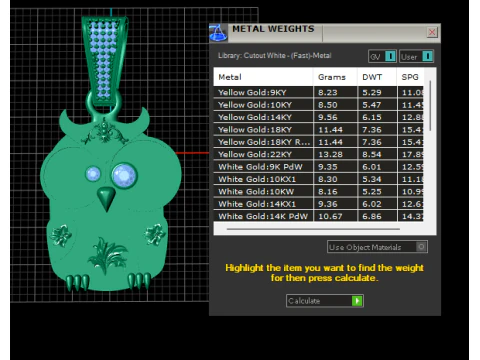Select the Metal column header
The height and width of the screenshot is (360, 480).
(263, 77)
